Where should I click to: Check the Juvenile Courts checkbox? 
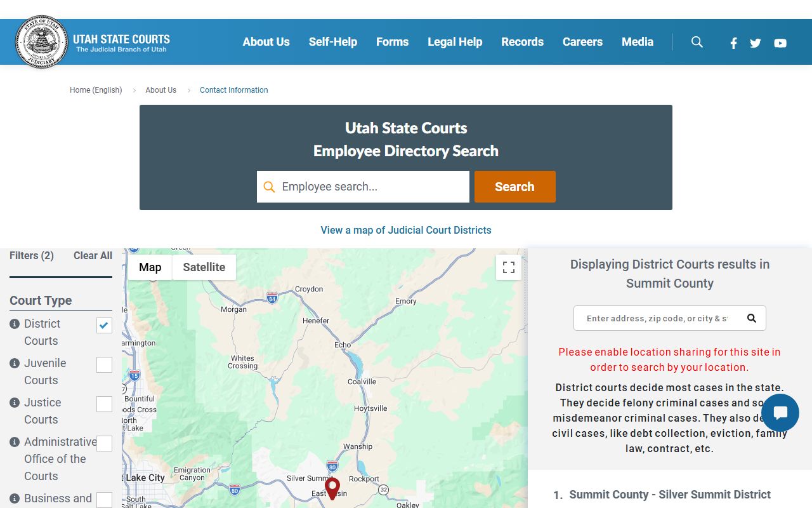104,364
